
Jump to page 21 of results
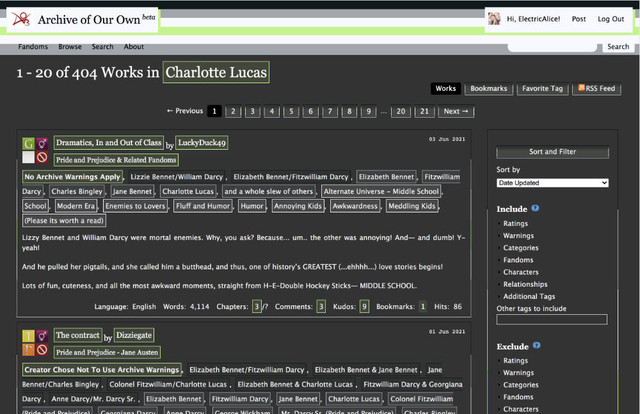point(424,111)
